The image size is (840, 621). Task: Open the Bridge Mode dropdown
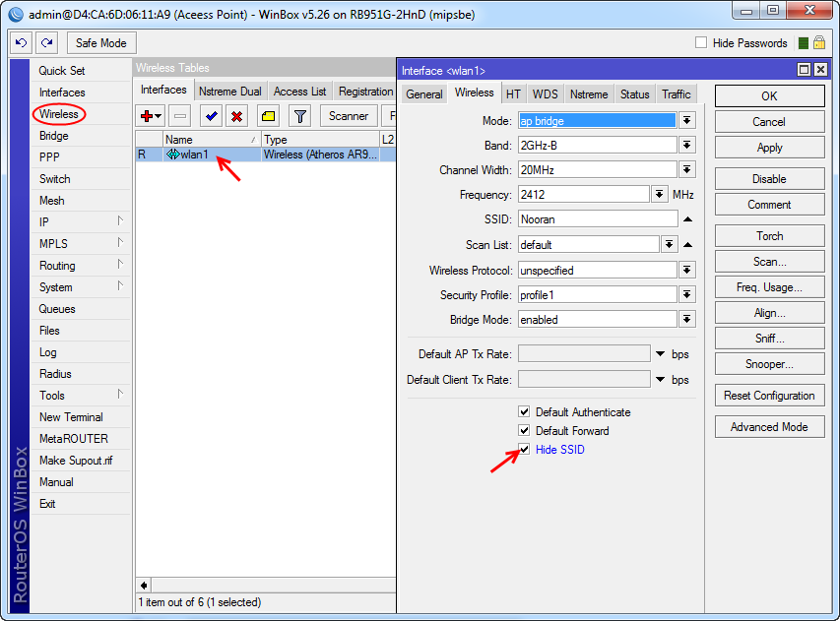click(686, 320)
